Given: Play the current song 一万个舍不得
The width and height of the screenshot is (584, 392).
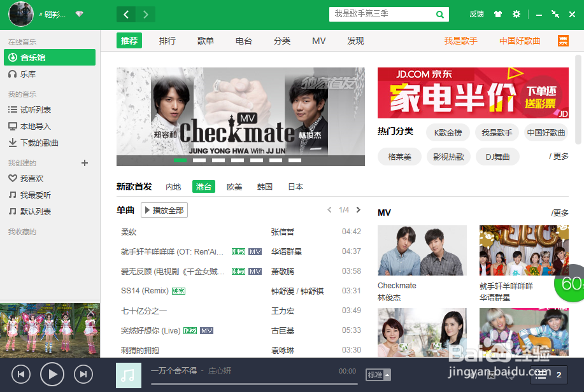Looking at the screenshot, I should pyautogui.click(x=52, y=374).
